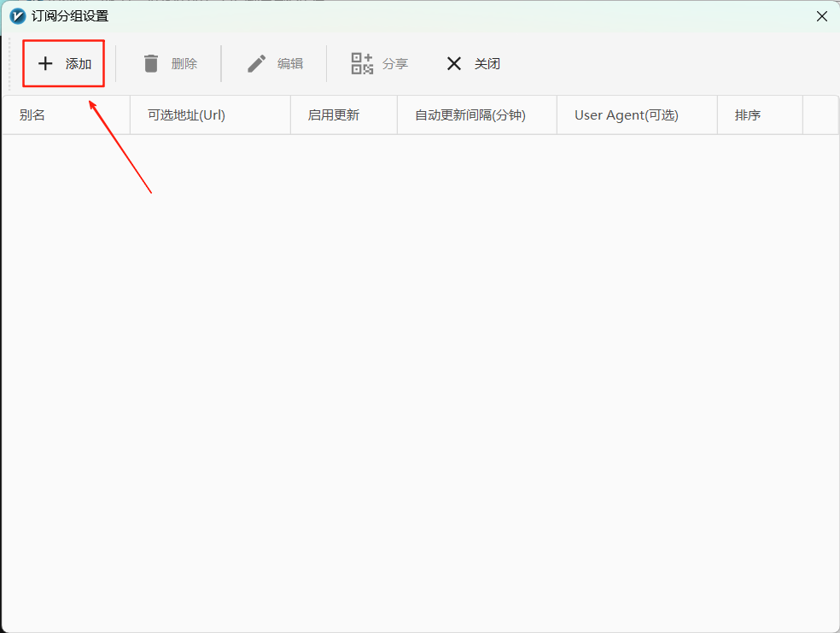Select the trash icon for deleting entries
This screenshot has height=633, width=840.
[151, 62]
